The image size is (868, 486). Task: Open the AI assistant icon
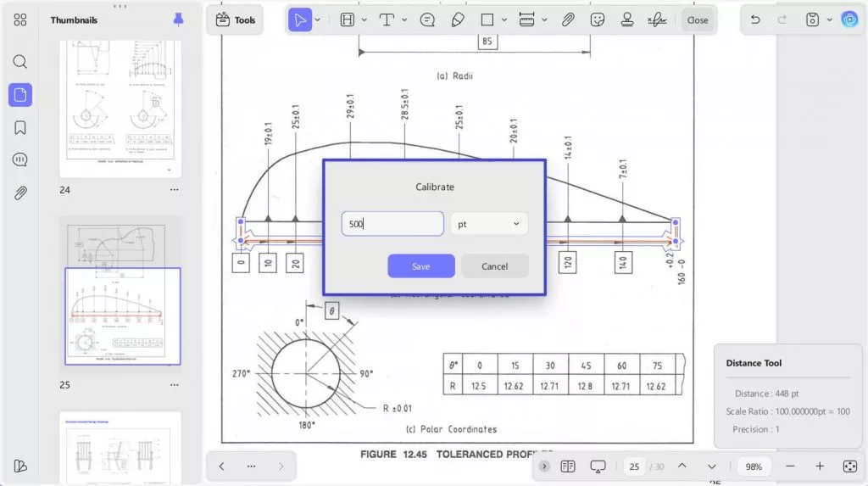[x=849, y=20]
